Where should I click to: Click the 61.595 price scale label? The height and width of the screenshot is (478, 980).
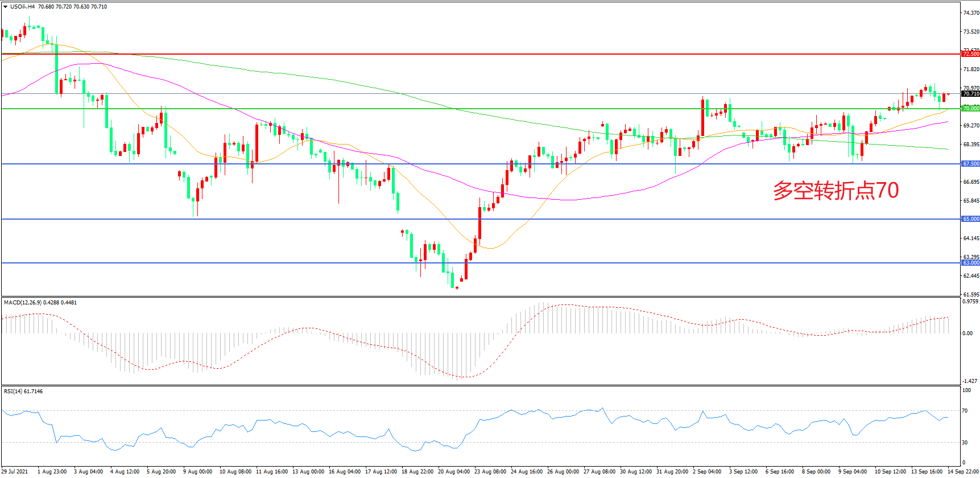pyautogui.click(x=970, y=295)
